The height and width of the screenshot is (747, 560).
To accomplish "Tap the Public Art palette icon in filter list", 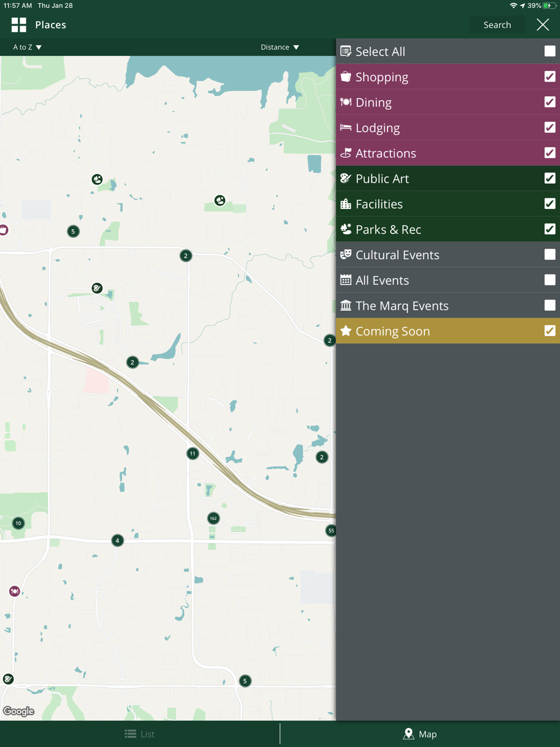I will (x=346, y=178).
